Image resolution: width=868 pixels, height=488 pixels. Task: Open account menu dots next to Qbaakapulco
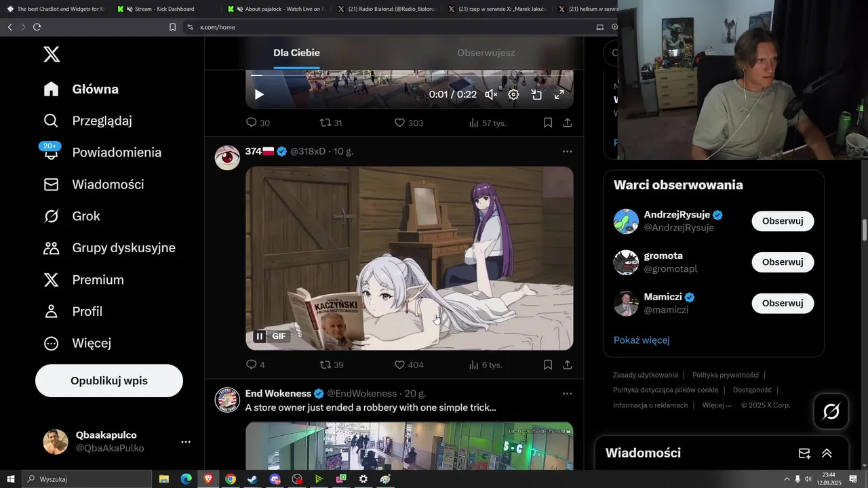[x=186, y=442]
